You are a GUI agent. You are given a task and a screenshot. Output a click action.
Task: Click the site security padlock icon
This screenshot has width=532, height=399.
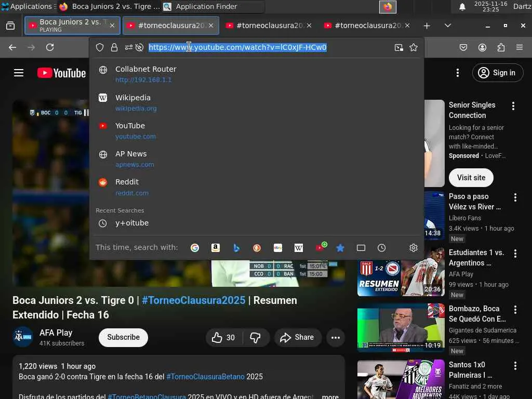click(114, 47)
